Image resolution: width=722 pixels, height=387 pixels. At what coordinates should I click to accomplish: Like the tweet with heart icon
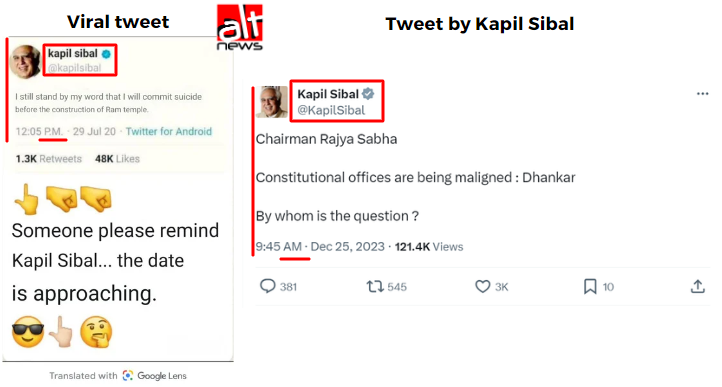point(482,287)
